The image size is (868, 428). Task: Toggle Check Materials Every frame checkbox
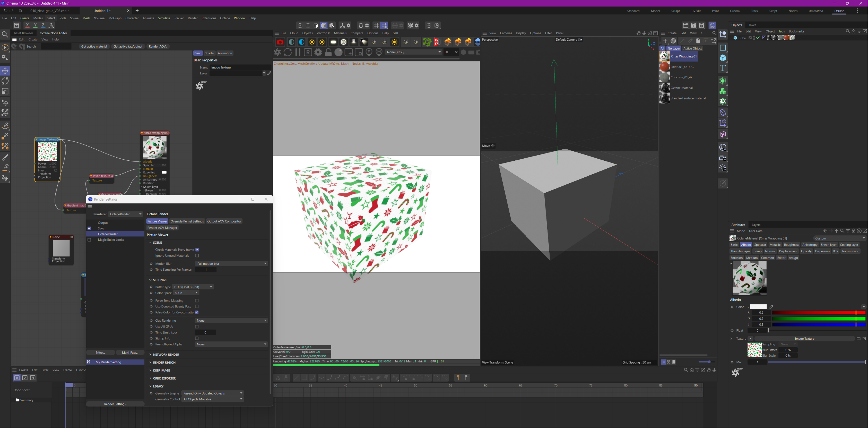197,250
